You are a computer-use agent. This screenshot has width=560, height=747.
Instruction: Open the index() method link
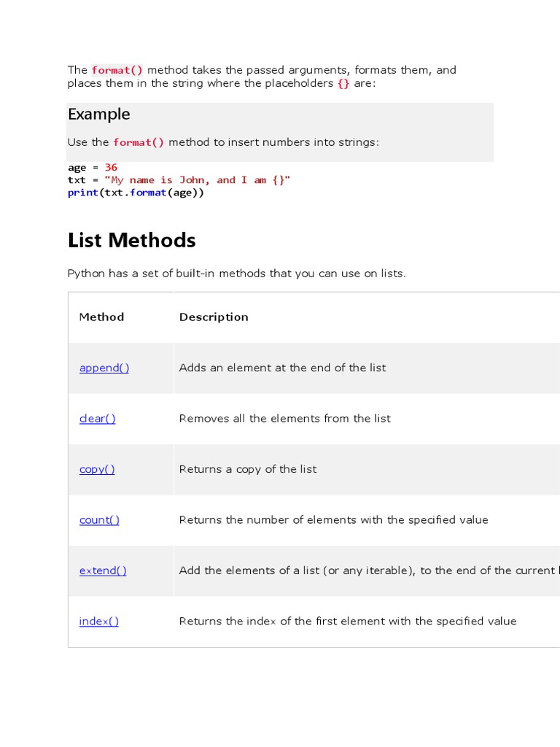[x=98, y=622]
